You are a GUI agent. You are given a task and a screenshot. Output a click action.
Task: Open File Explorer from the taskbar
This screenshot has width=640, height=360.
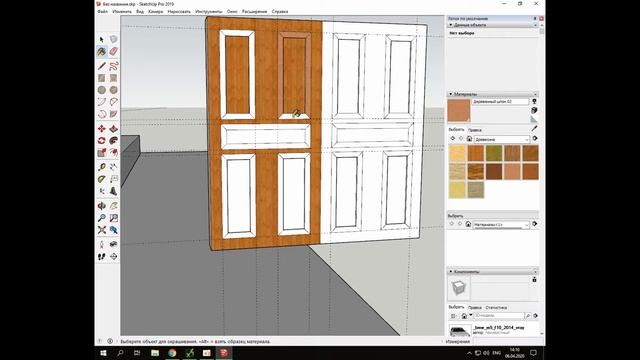click(155, 353)
